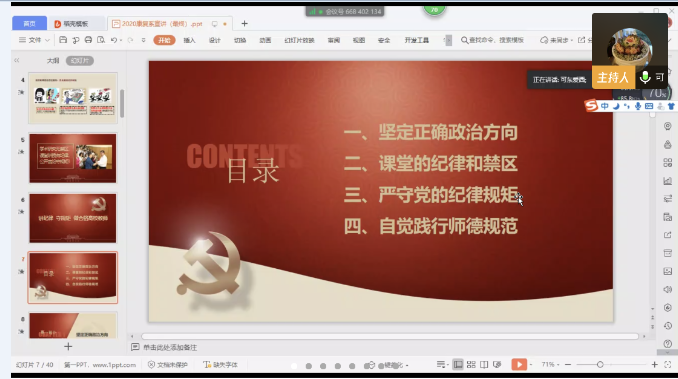This screenshot has height=379, width=678.
Task: Switch to slide sorter grid view
Action: click(471, 364)
